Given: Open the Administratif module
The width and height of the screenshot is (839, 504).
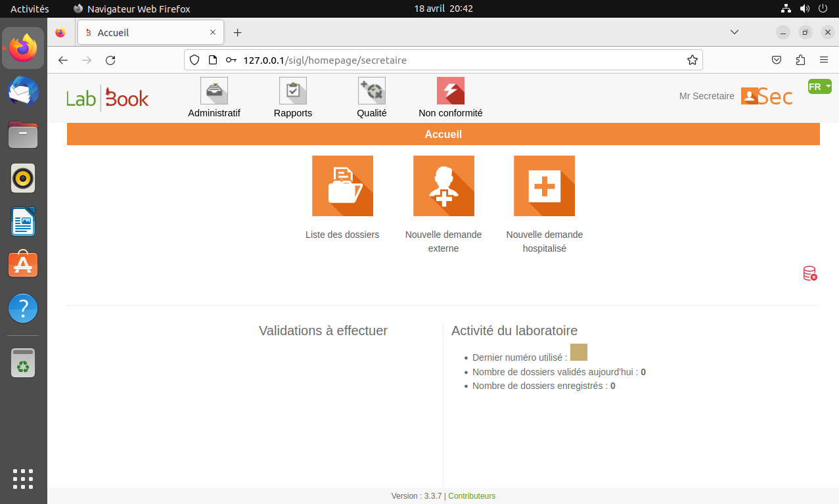Looking at the screenshot, I should [x=214, y=97].
